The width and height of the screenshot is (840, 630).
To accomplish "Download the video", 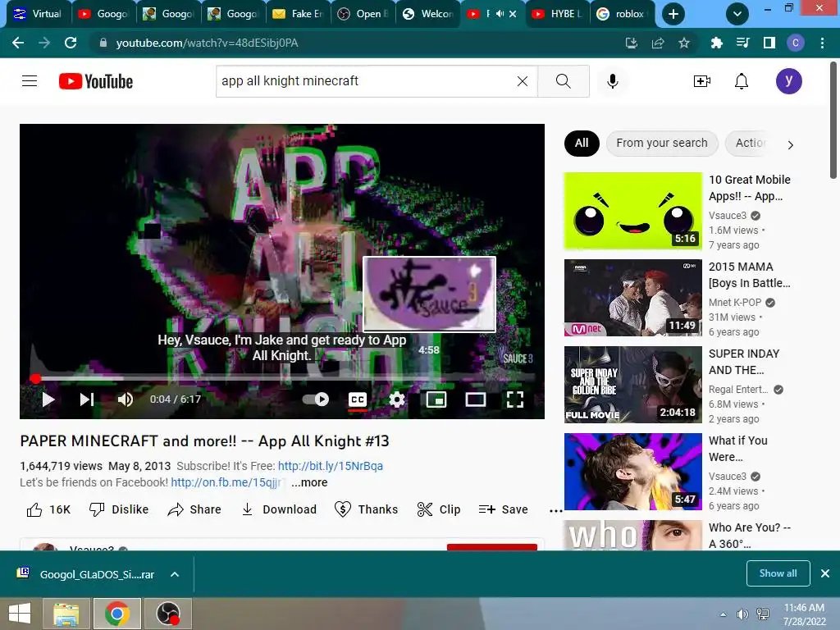I will pyautogui.click(x=279, y=509).
